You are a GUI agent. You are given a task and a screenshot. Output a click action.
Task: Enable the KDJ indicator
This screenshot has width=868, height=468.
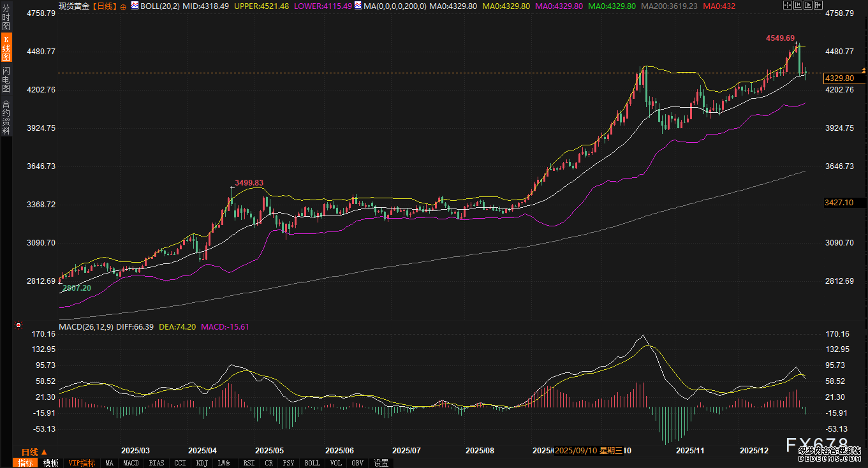point(202,463)
